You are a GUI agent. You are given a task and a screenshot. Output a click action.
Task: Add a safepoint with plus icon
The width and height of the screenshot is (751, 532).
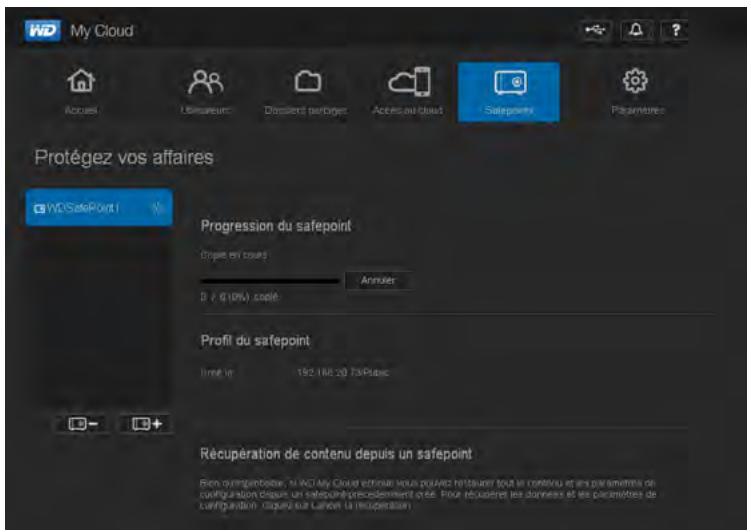pyautogui.click(x=147, y=424)
